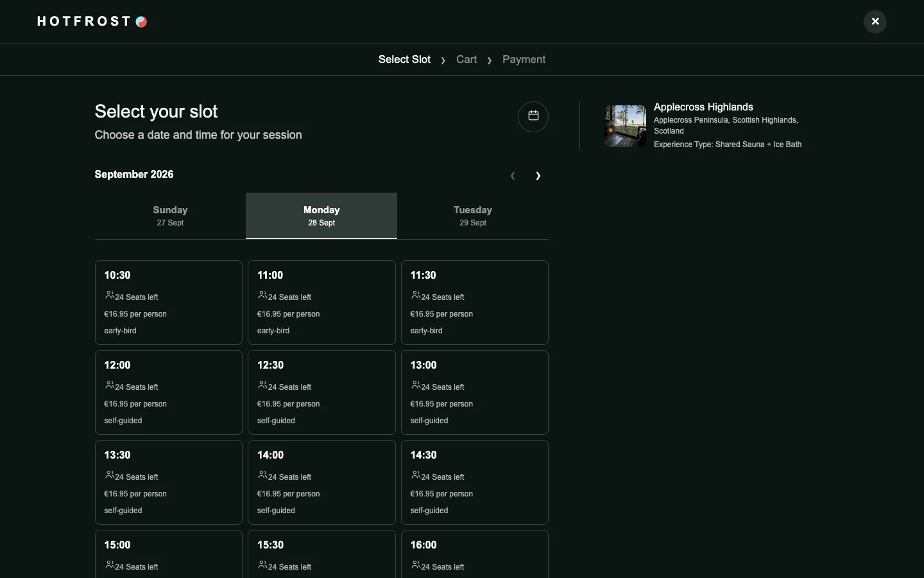Select the Tuesday 29 Sept tab
The width and height of the screenshot is (924, 578).
pos(473,216)
